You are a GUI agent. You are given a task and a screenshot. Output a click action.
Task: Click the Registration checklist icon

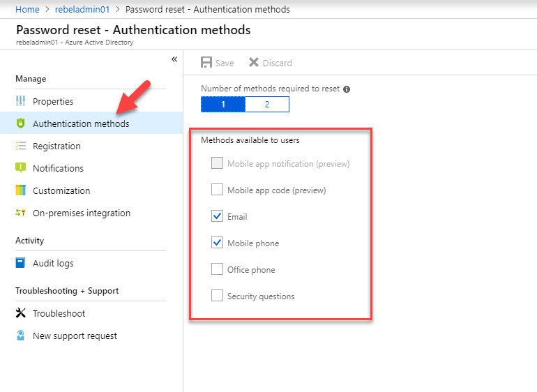[x=20, y=146]
